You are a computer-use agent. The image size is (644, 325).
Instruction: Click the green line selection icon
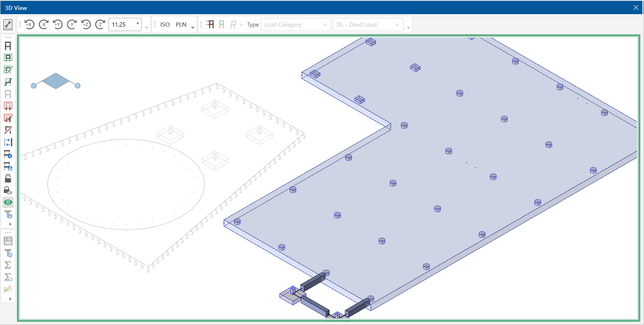pyautogui.click(x=8, y=82)
